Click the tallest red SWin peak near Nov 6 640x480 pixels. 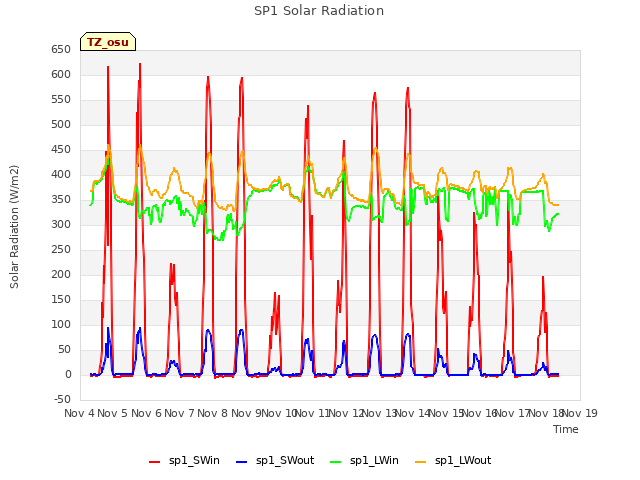tap(140, 64)
